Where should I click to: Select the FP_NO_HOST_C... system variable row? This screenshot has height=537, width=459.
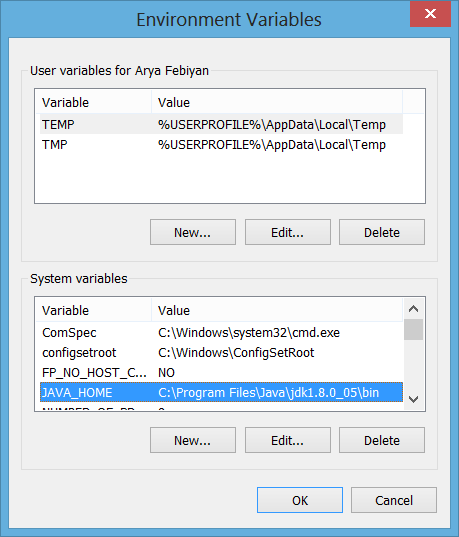coord(221,372)
